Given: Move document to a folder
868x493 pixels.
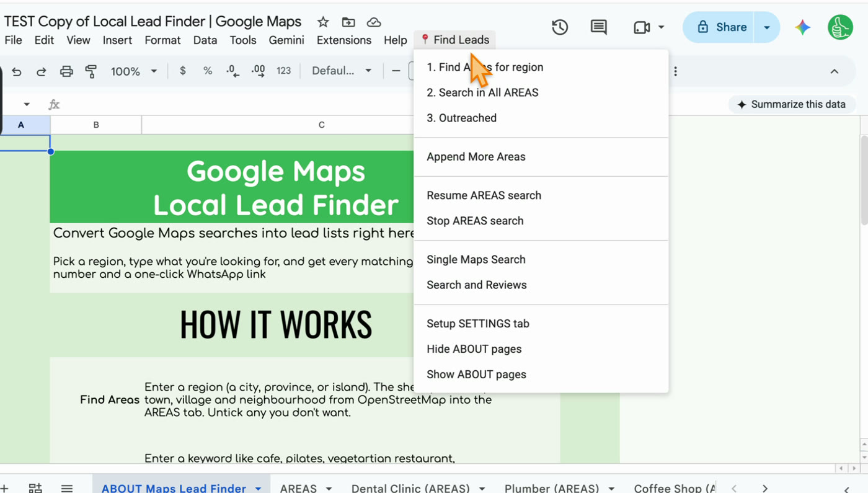Looking at the screenshot, I should [x=348, y=22].
